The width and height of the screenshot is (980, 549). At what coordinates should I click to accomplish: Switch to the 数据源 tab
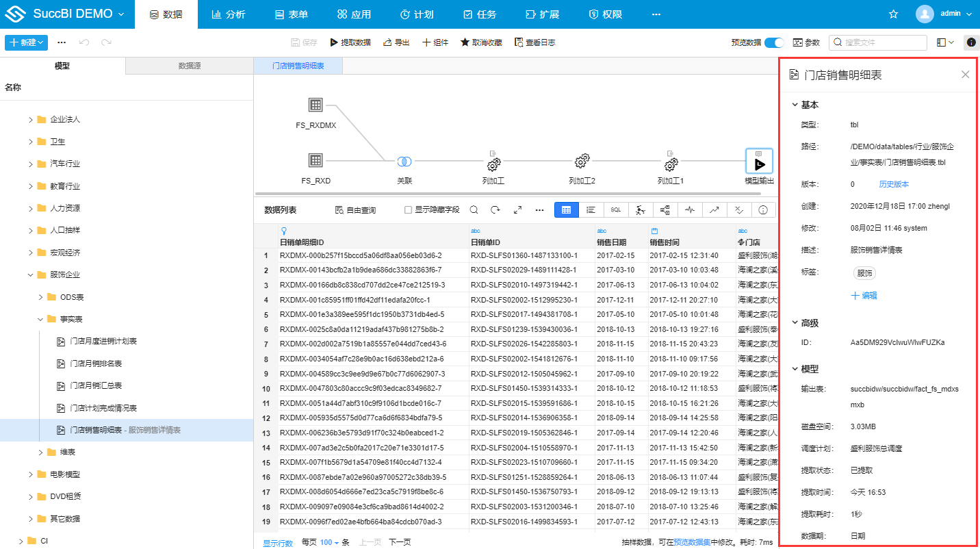click(x=190, y=66)
